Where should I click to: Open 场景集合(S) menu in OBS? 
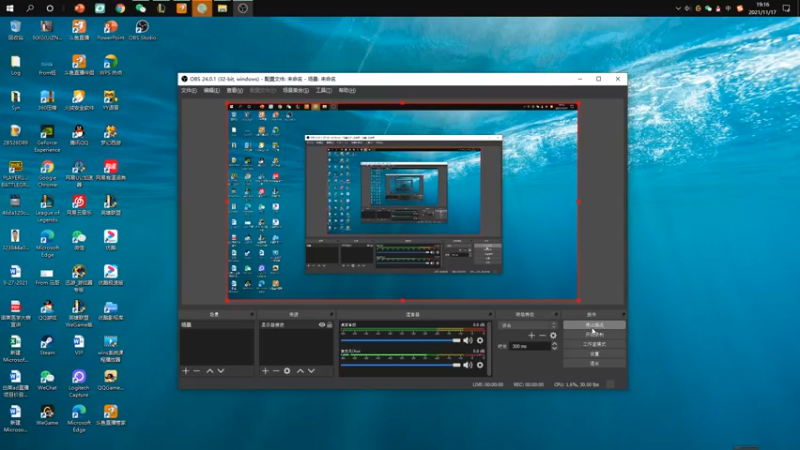point(296,90)
